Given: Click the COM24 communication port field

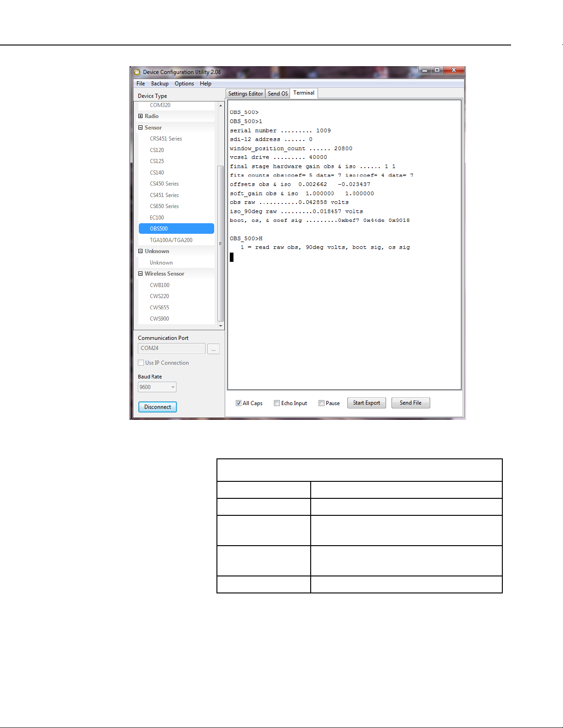Looking at the screenshot, I should pos(171,349).
